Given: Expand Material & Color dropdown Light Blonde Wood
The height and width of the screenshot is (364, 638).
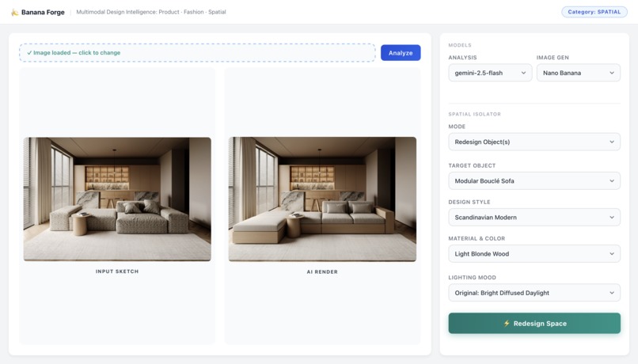Looking at the screenshot, I should pos(534,254).
